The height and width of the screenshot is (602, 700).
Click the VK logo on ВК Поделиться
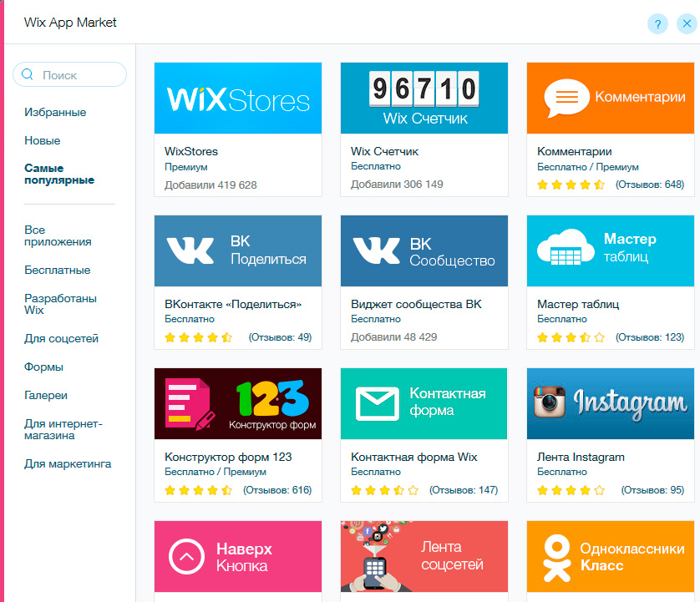tap(190, 250)
